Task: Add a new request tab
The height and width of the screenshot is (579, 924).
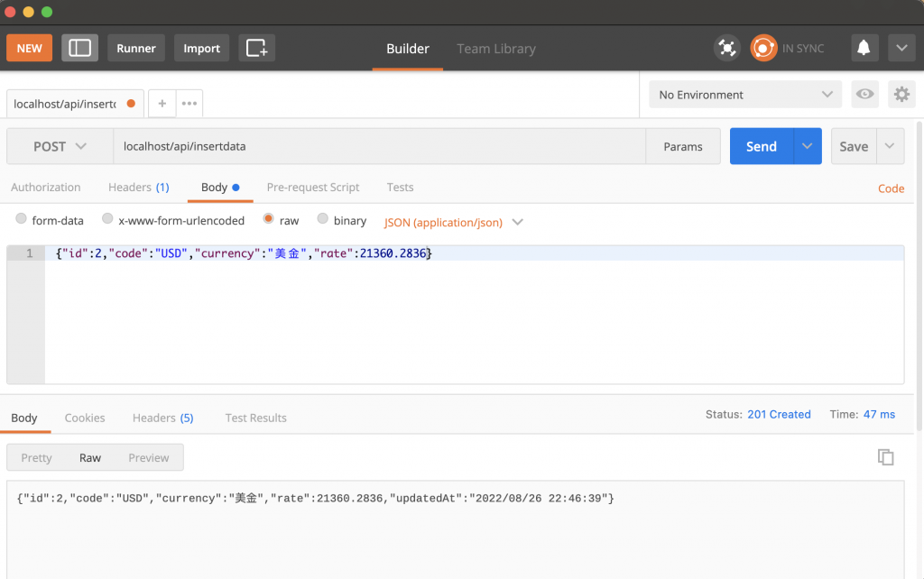Action: (x=162, y=104)
